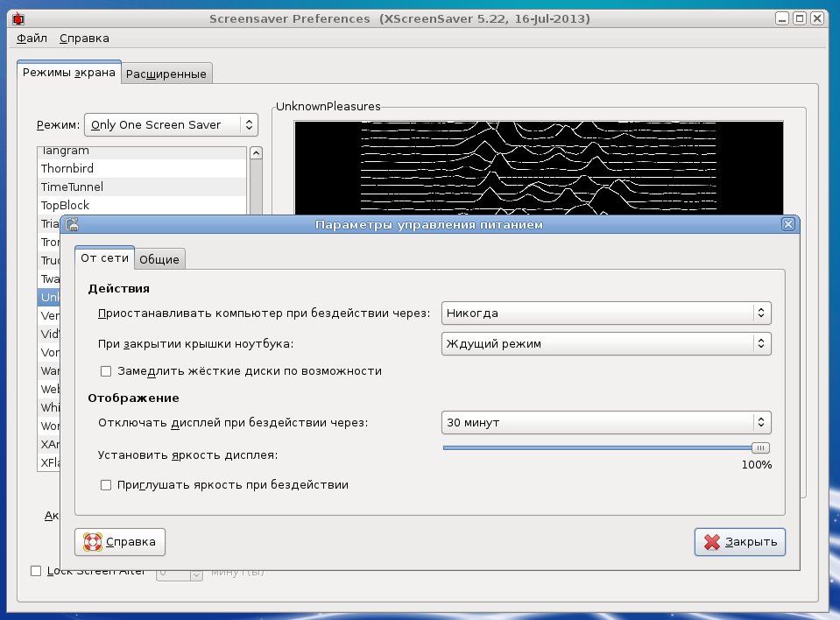Open the Режим screensaver mode dropdown
The image size is (840, 620).
172,124
